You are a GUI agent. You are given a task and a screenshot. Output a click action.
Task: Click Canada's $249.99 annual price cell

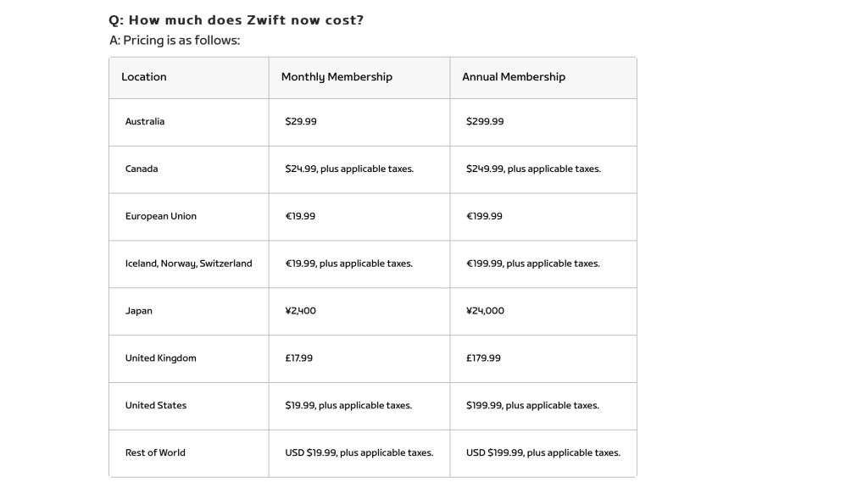point(533,169)
